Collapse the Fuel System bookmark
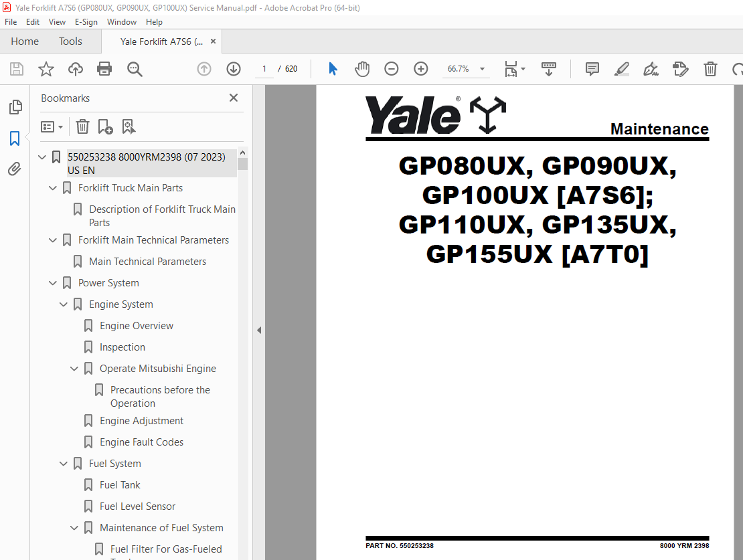Viewport: 743px width, 560px height. (x=64, y=464)
